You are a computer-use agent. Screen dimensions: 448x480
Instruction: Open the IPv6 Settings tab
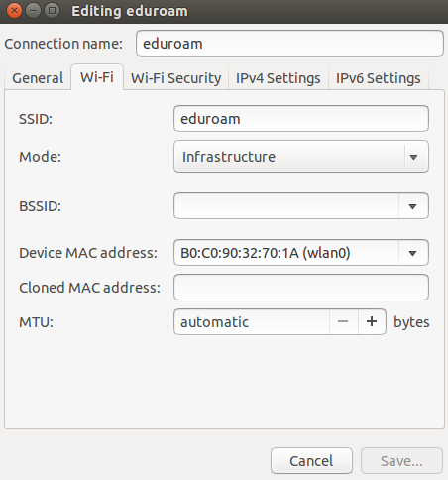click(379, 78)
